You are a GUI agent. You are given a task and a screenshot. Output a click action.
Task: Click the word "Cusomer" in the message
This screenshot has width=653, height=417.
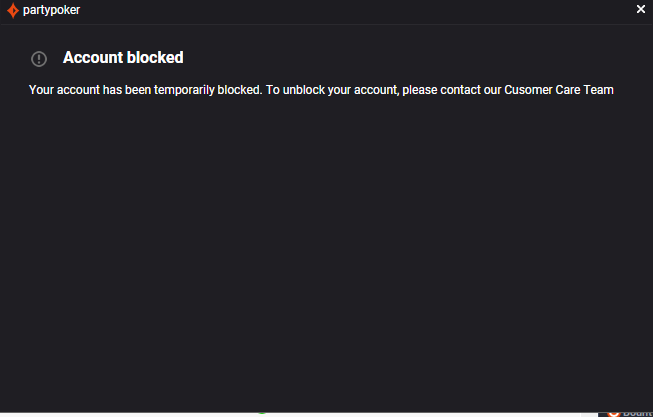tap(526, 90)
